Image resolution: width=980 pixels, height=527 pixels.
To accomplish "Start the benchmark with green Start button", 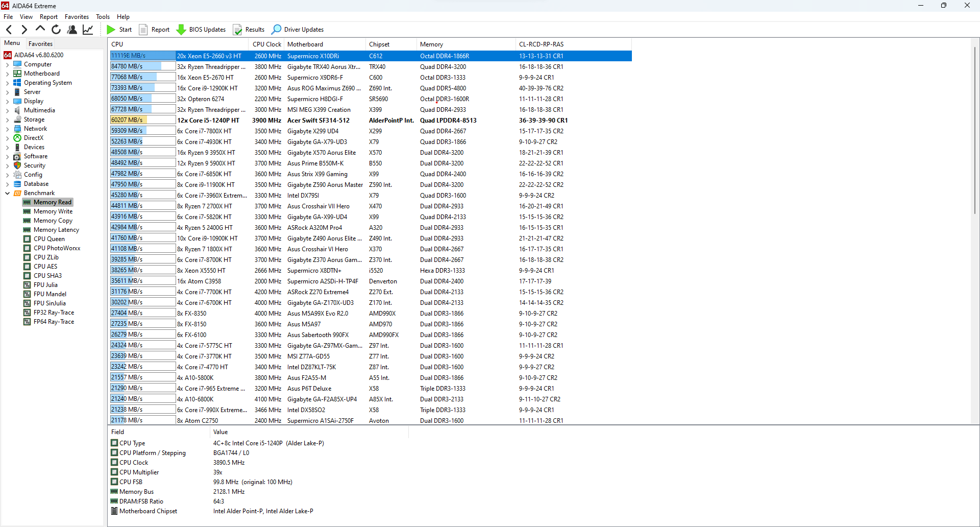I will (x=119, y=30).
